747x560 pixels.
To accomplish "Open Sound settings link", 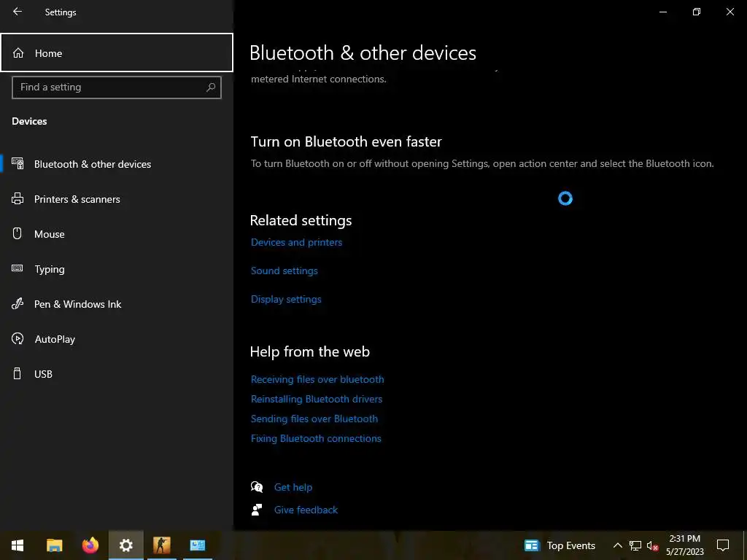I will (x=284, y=271).
